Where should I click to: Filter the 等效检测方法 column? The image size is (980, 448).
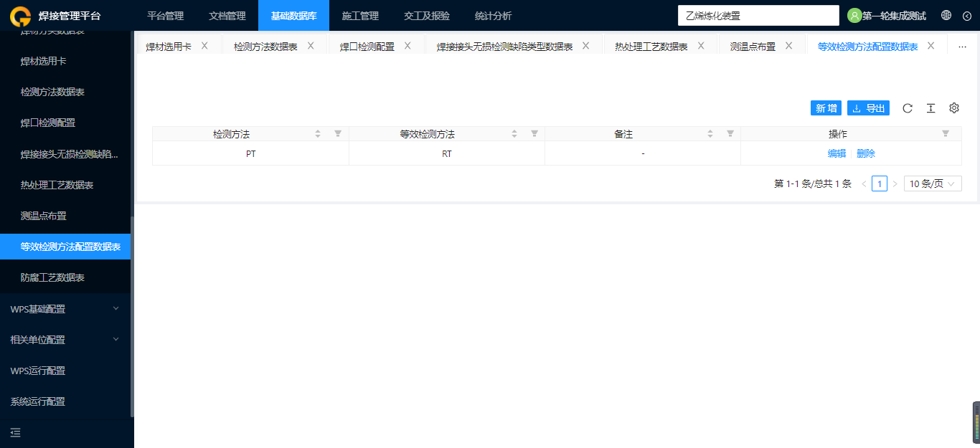[534, 134]
